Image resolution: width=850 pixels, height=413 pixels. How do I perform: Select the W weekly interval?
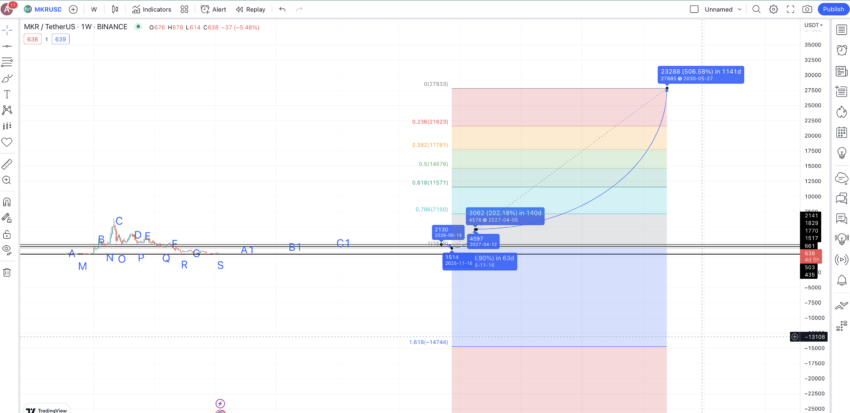pos(94,9)
